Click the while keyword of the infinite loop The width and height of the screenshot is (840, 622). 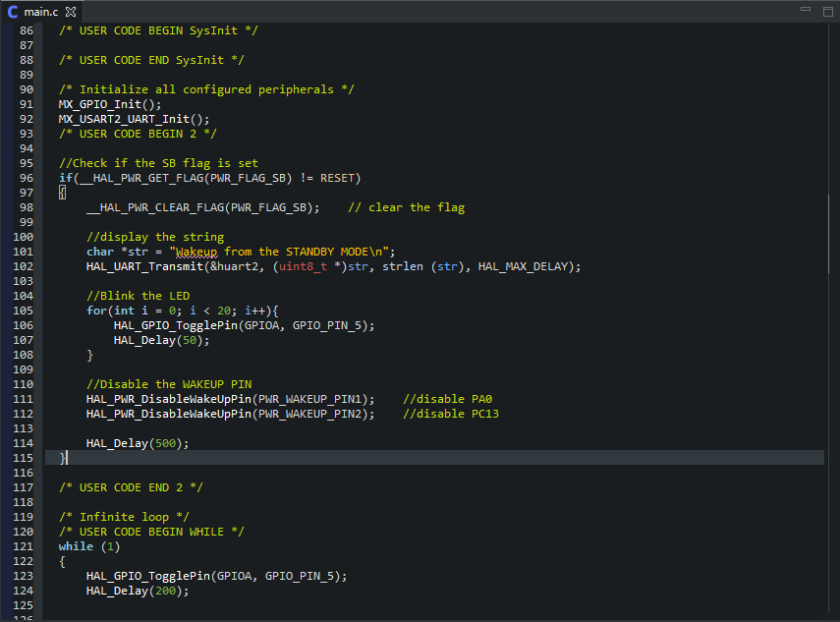pyautogui.click(x=76, y=546)
